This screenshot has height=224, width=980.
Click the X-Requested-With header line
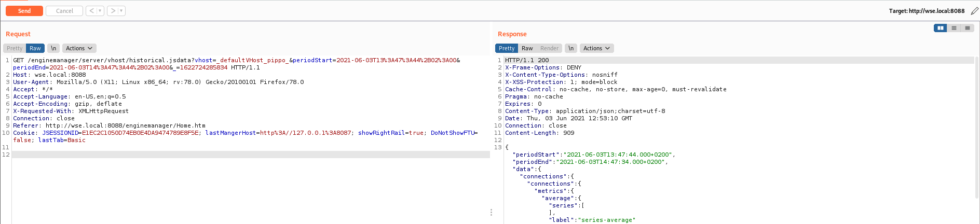[71, 111]
